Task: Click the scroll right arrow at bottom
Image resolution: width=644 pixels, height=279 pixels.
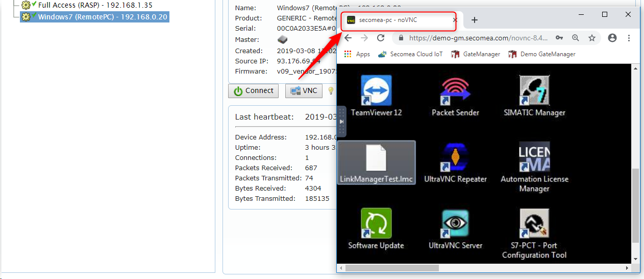Action: 626,268
